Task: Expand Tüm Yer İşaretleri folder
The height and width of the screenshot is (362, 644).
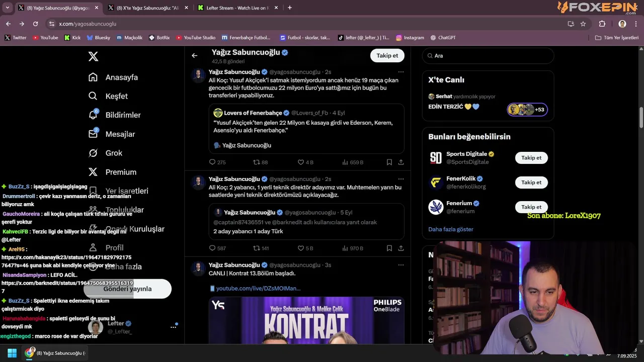Action: point(616,38)
